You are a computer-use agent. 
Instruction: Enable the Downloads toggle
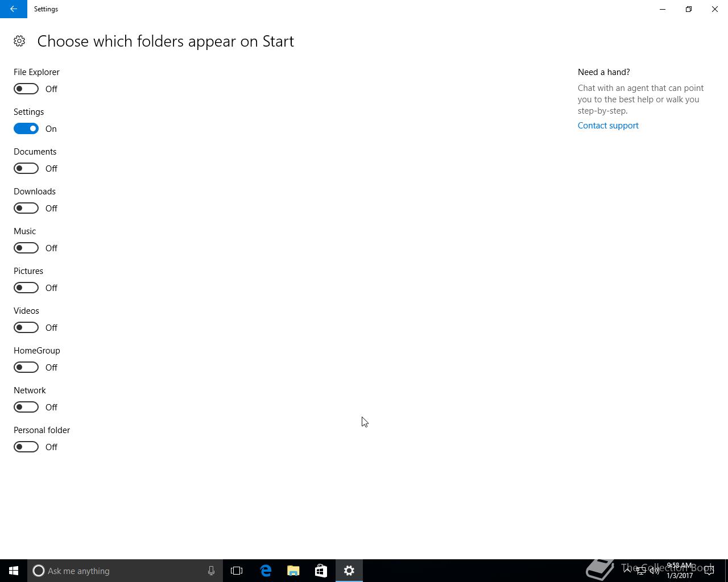tap(26, 208)
